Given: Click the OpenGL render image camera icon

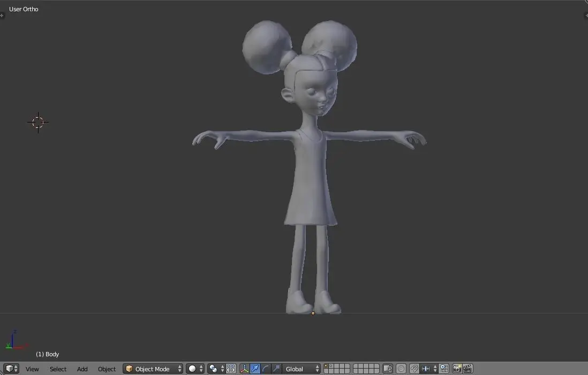Looking at the screenshot, I should tap(457, 369).
